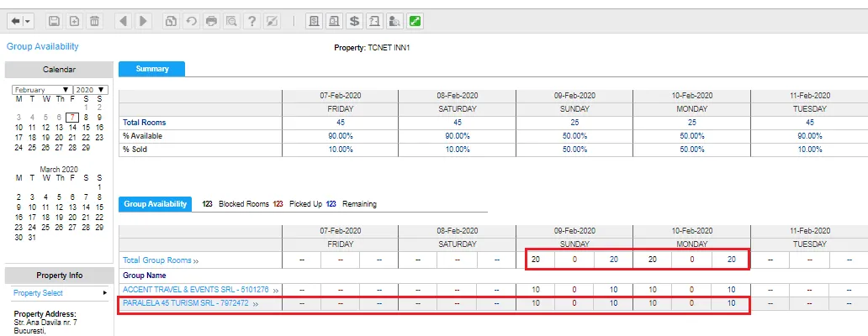This screenshot has height=336, width=868.
Task: Click the Blocked Rooms legend label
Action: tap(244, 204)
